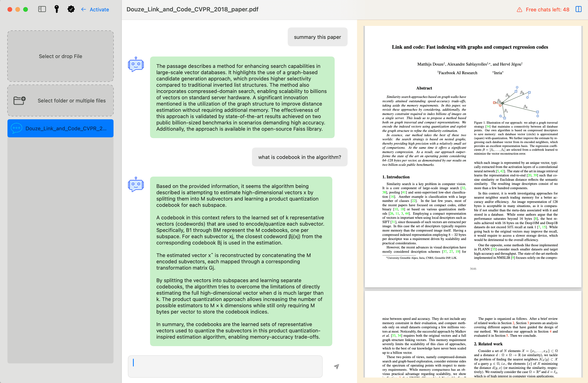Click Select folder or multiple files
The height and width of the screenshot is (383, 588).
click(60, 100)
